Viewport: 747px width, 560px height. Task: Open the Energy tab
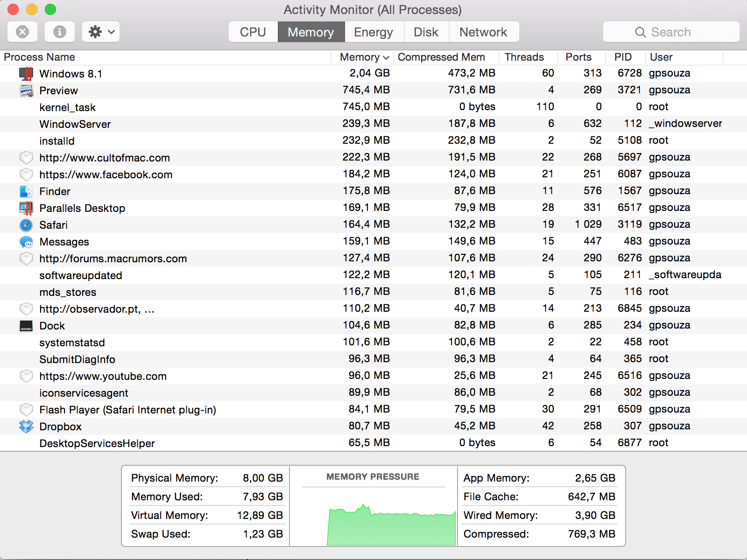tap(373, 32)
